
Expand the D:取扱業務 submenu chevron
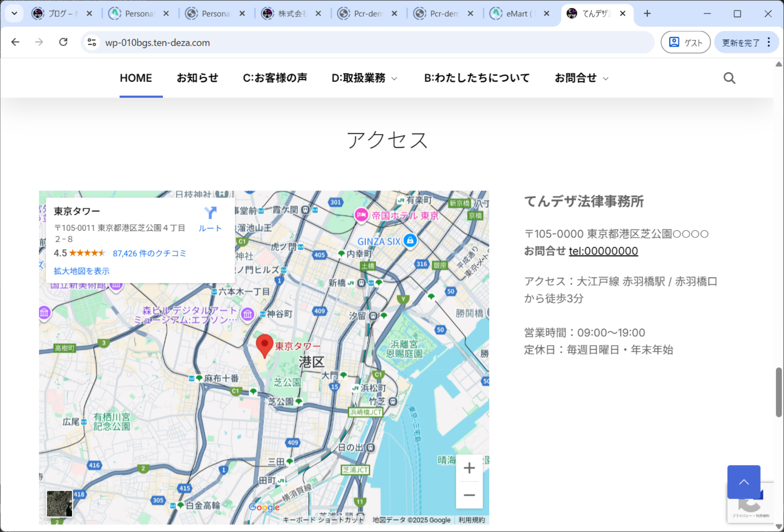(x=394, y=78)
